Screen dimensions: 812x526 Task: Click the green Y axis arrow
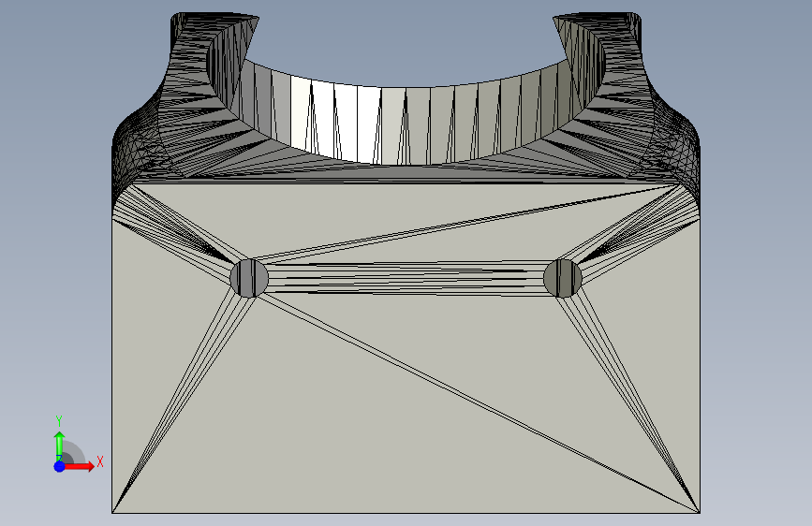pos(59,445)
